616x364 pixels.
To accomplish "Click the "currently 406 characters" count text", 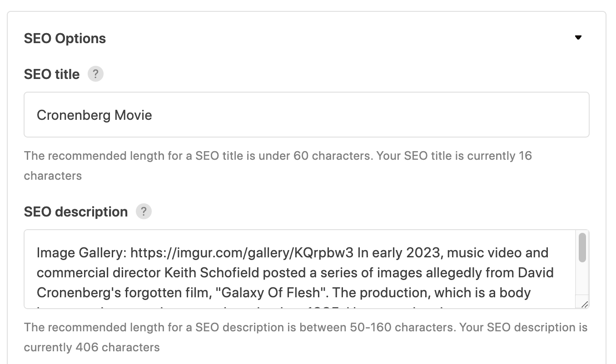I will (x=92, y=348).
